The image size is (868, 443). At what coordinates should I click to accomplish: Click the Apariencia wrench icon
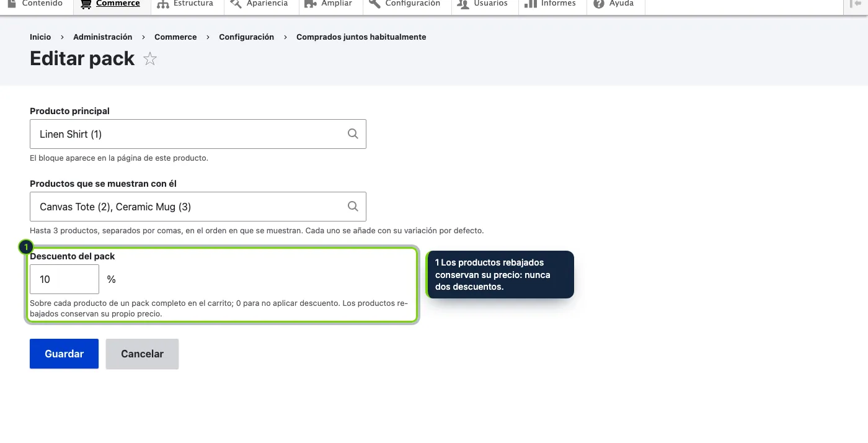236,4
